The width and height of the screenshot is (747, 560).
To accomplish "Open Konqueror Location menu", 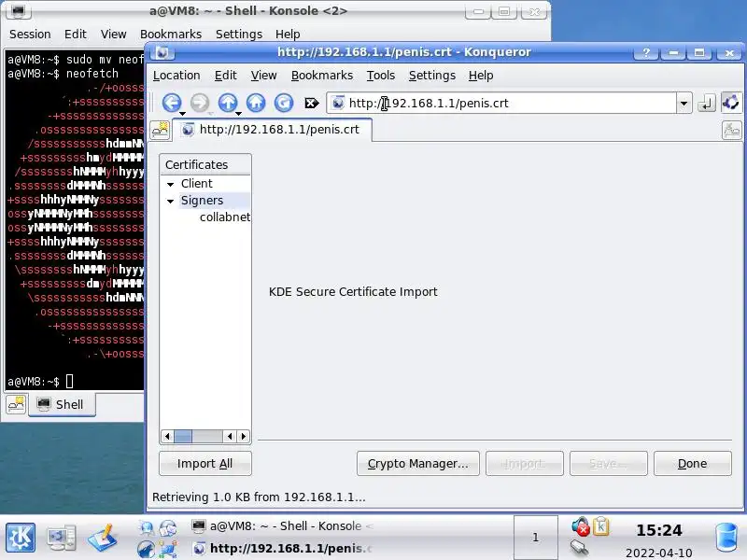I will click(176, 76).
